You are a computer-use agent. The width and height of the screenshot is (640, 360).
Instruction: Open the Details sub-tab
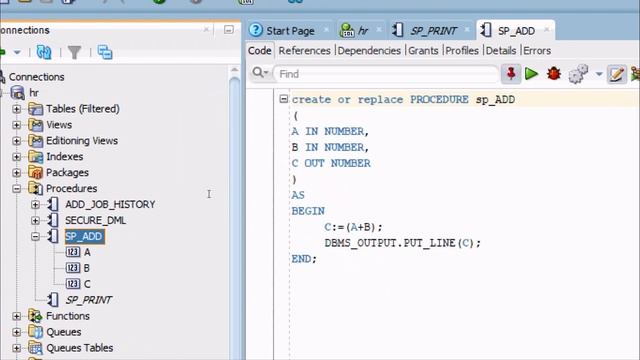[x=501, y=51]
